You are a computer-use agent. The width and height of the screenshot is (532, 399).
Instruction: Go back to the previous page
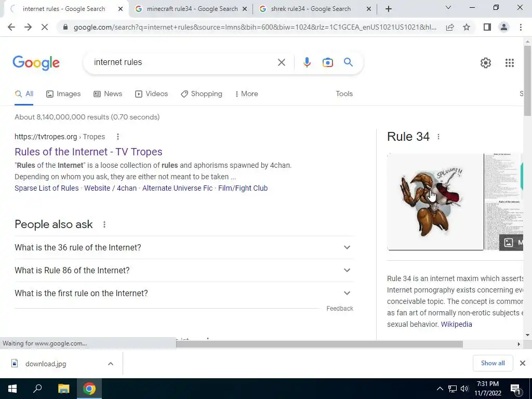point(11,27)
